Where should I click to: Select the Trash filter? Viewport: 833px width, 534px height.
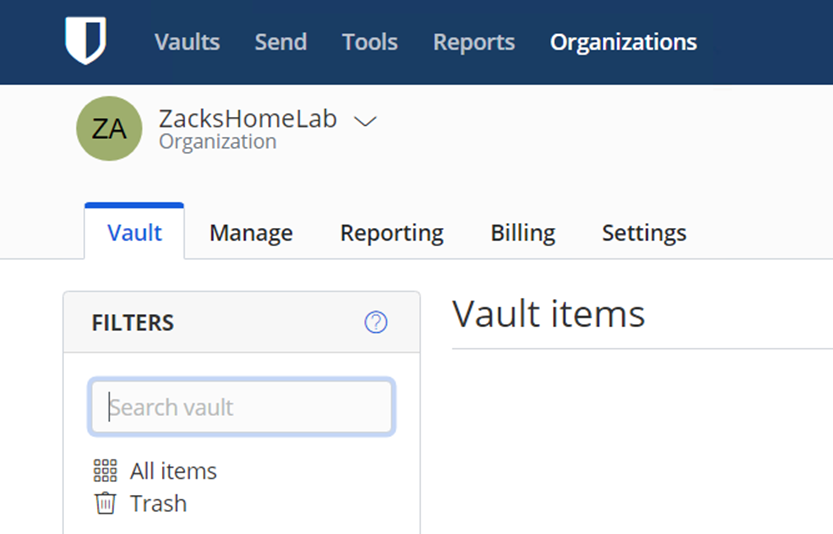click(x=158, y=504)
